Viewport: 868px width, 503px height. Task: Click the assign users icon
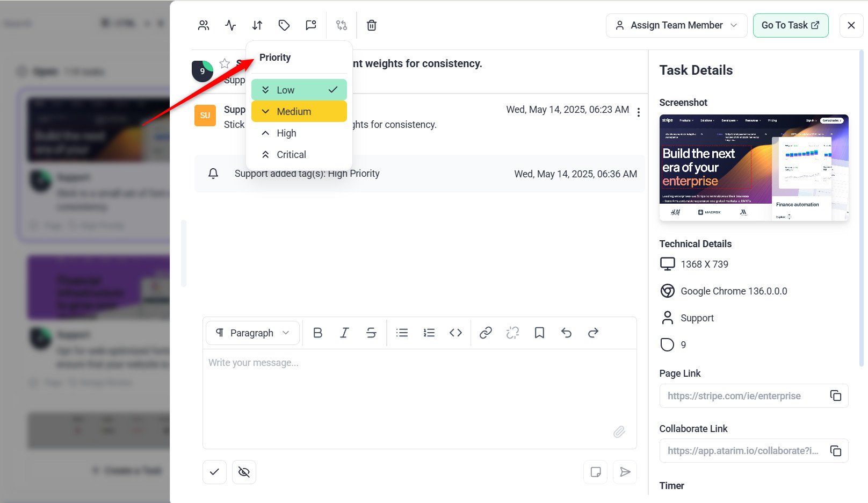click(x=204, y=25)
